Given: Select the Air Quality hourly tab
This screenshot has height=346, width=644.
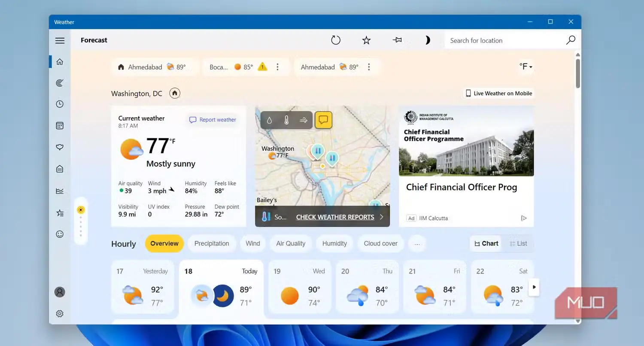Looking at the screenshot, I should coord(291,243).
